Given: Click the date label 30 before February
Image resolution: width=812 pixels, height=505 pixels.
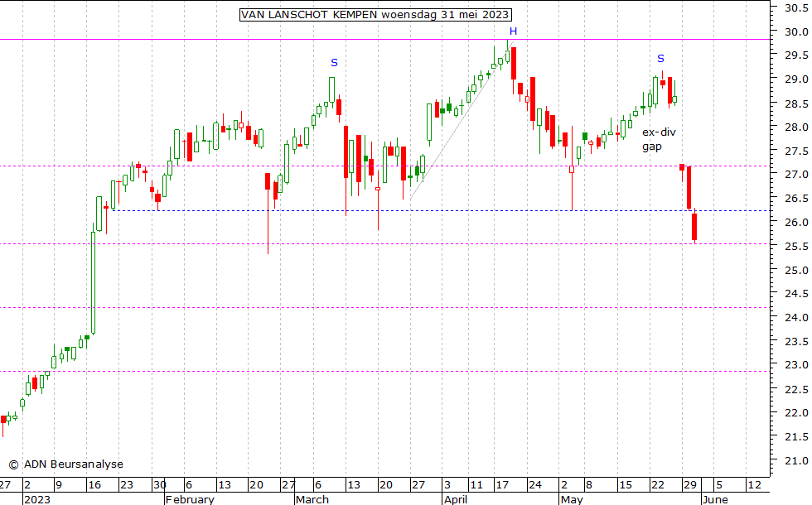Looking at the screenshot, I should click(159, 485).
